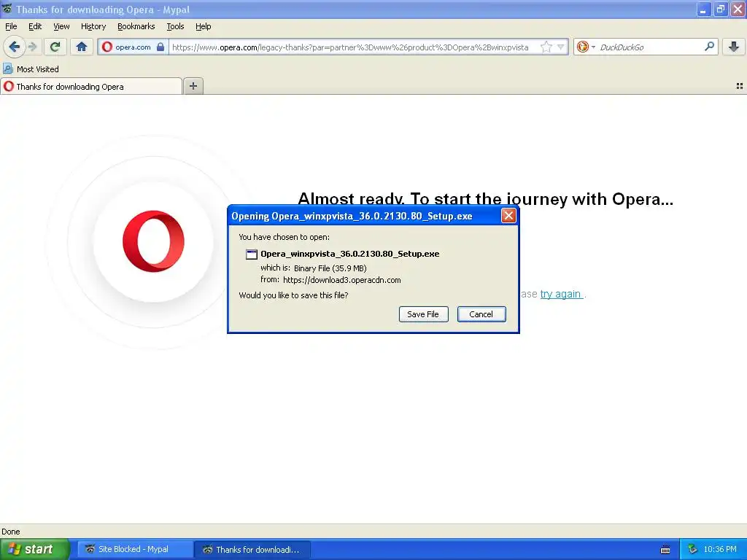Open Most Visited bookmarks folder
Image resolution: width=747 pixels, height=560 pixels.
coord(31,69)
